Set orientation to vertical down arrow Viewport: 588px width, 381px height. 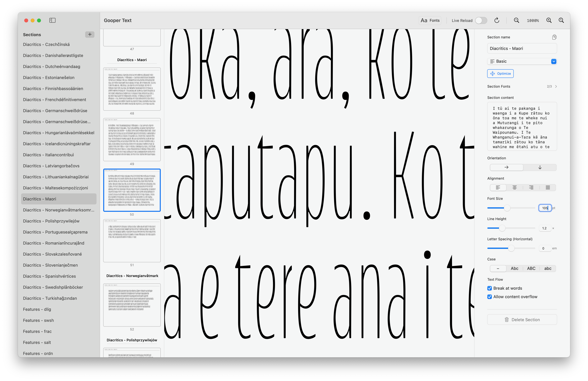tap(540, 167)
